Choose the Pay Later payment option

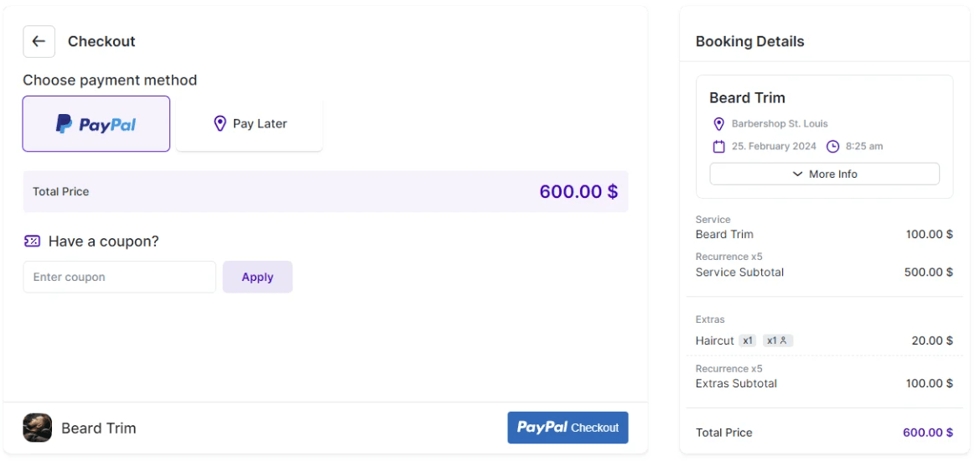pyautogui.click(x=249, y=124)
